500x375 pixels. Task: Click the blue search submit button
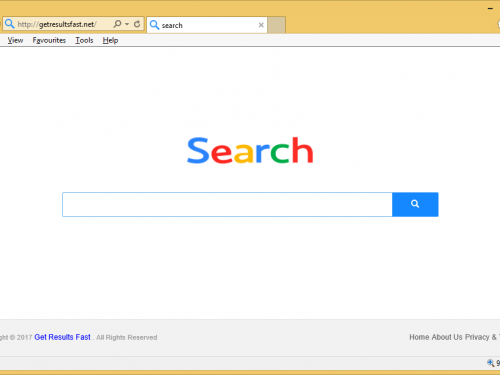tap(415, 204)
